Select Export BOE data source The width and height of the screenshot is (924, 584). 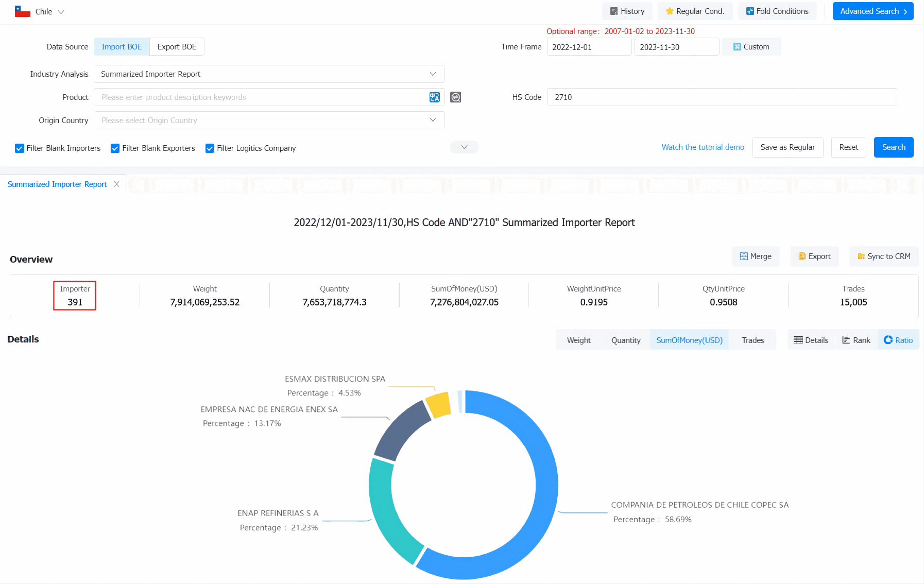point(177,47)
